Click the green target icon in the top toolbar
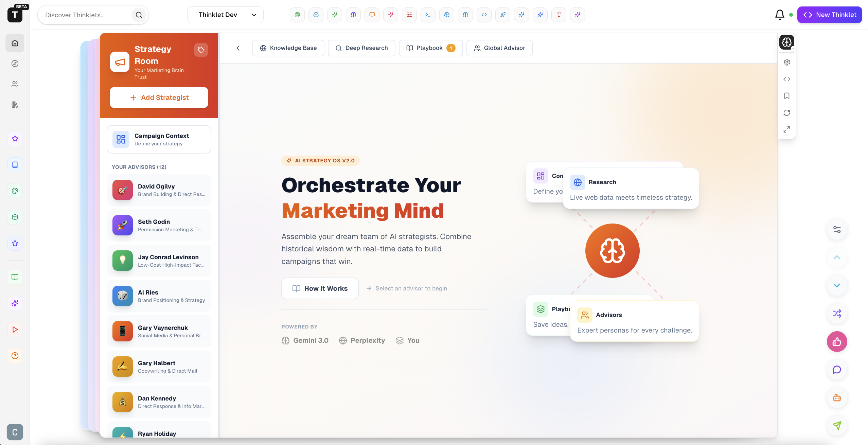The height and width of the screenshot is (445, 868). click(297, 15)
